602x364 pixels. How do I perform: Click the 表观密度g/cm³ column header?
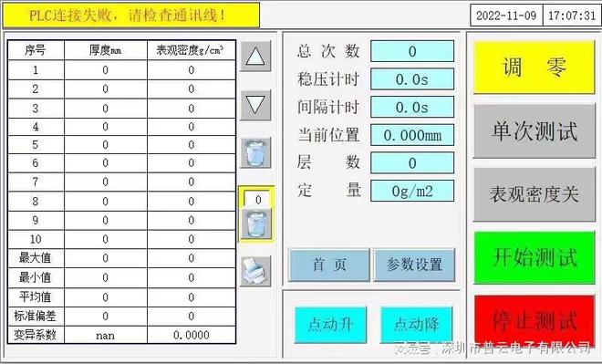point(192,50)
